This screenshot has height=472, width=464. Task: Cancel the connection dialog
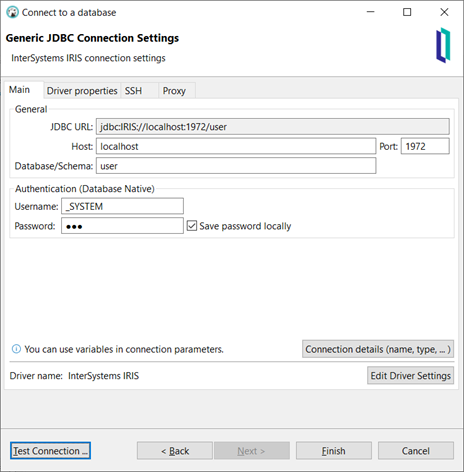pos(416,451)
